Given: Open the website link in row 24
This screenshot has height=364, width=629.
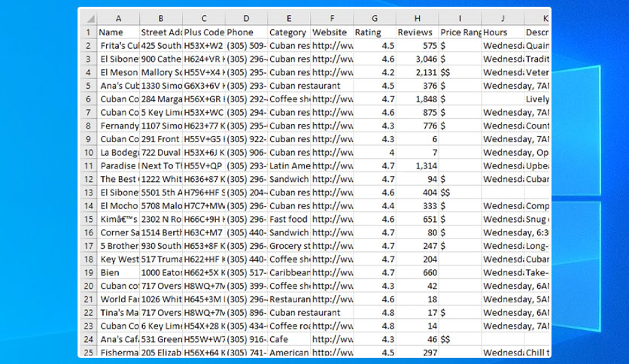Looking at the screenshot, I should point(332,339).
